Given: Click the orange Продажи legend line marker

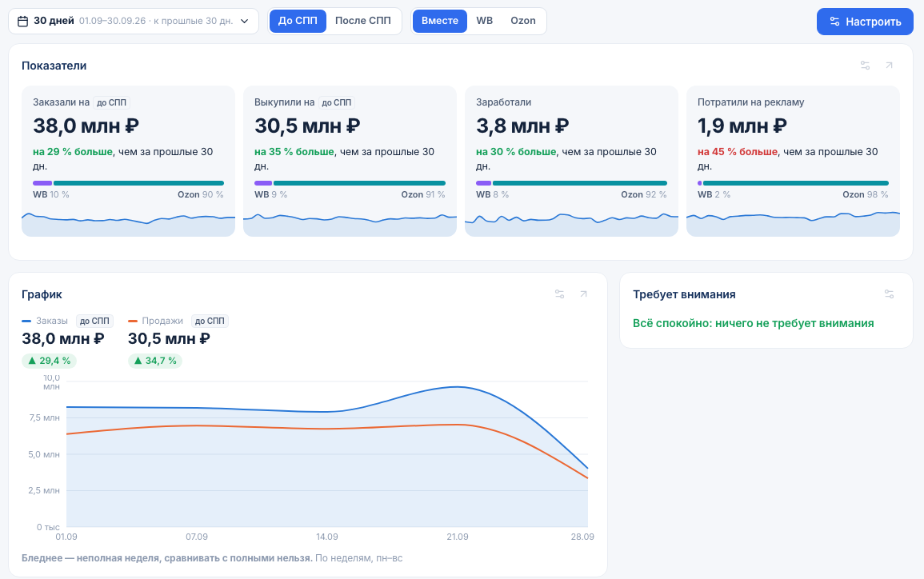Looking at the screenshot, I should click(133, 321).
